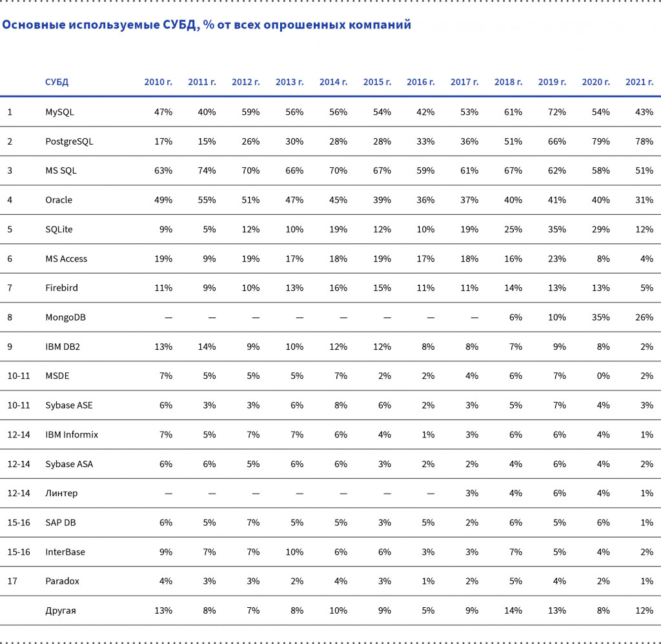
Task: Click the Oracle row label
Action: point(59,200)
